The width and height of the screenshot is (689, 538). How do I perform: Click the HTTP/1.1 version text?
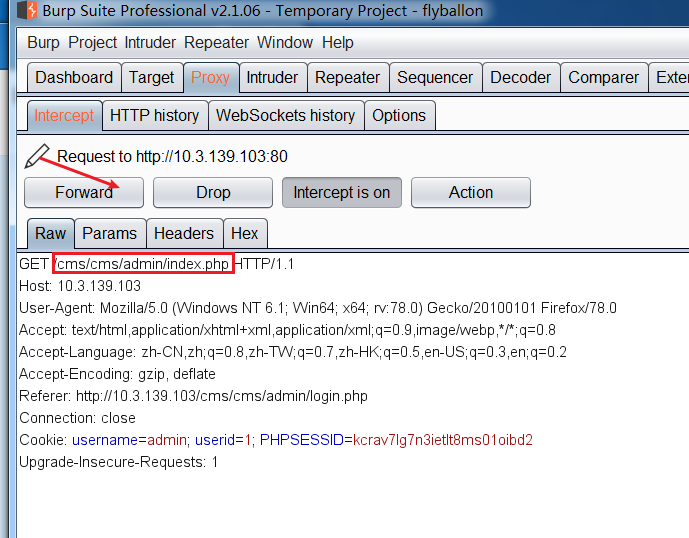coord(265,264)
